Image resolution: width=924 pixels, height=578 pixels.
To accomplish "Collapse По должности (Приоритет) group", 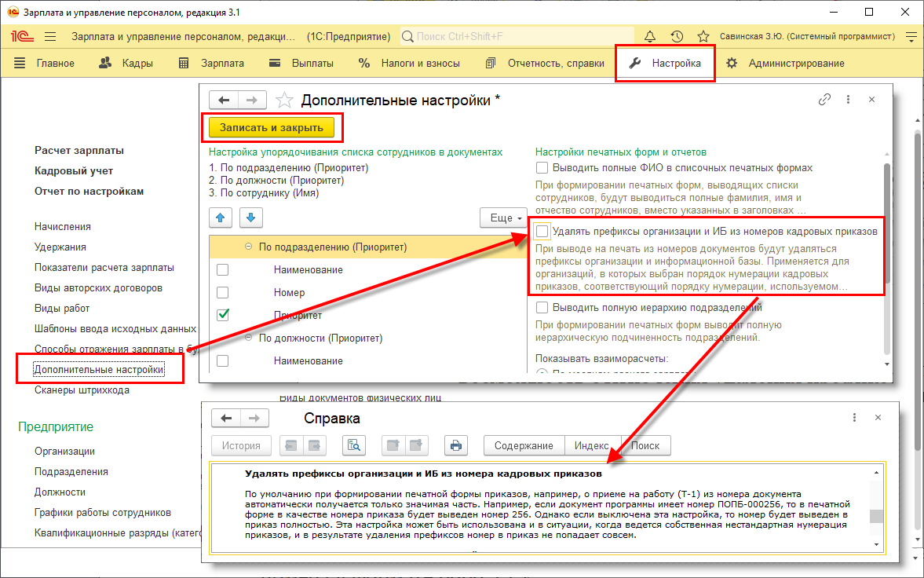I will [249, 338].
